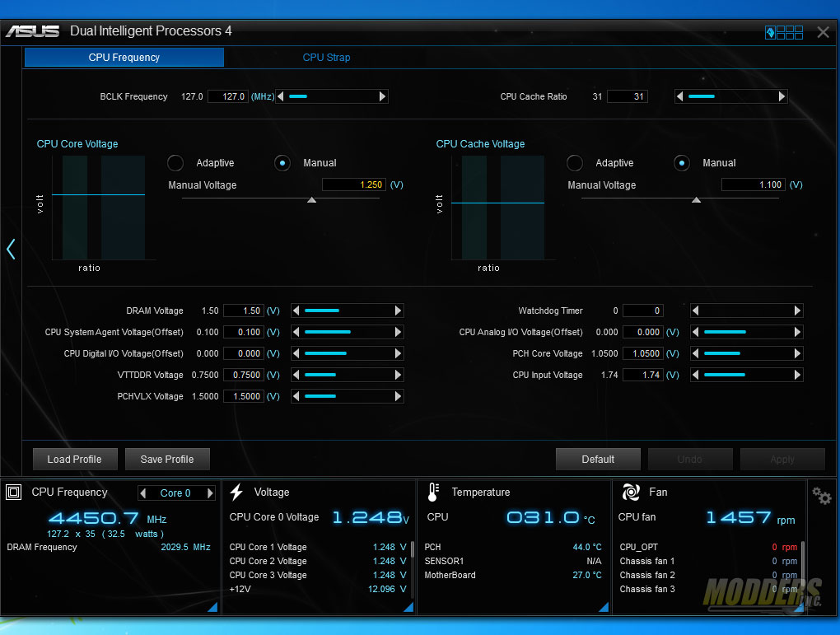
Task: Increase CPU Input Voltage with right arrow
Action: pos(797,375)
